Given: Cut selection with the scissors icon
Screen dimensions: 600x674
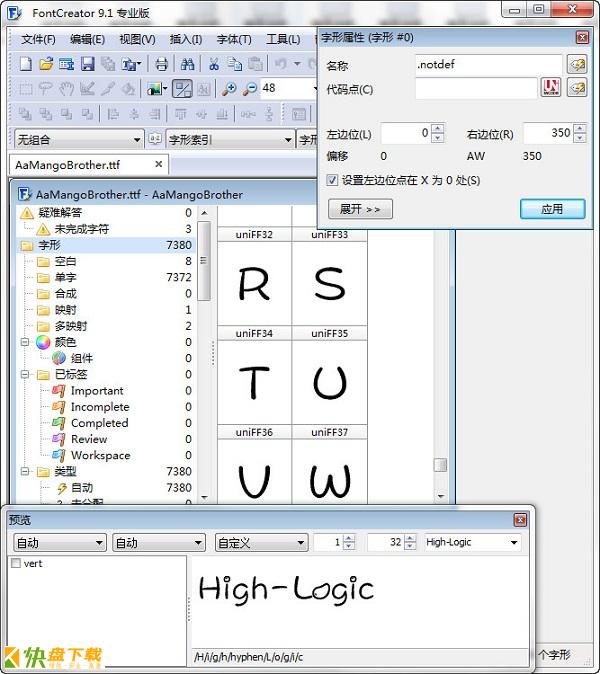Looking at the screenshot, I should [214, 64].
